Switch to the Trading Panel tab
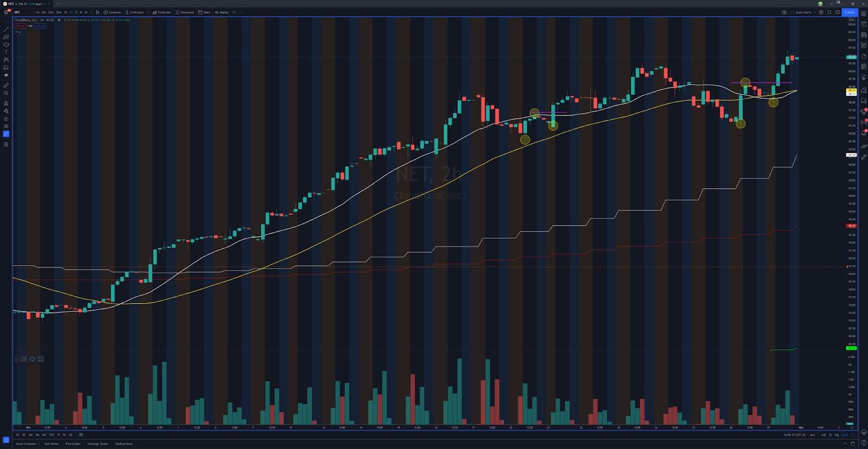 click(x=124, y=444)
